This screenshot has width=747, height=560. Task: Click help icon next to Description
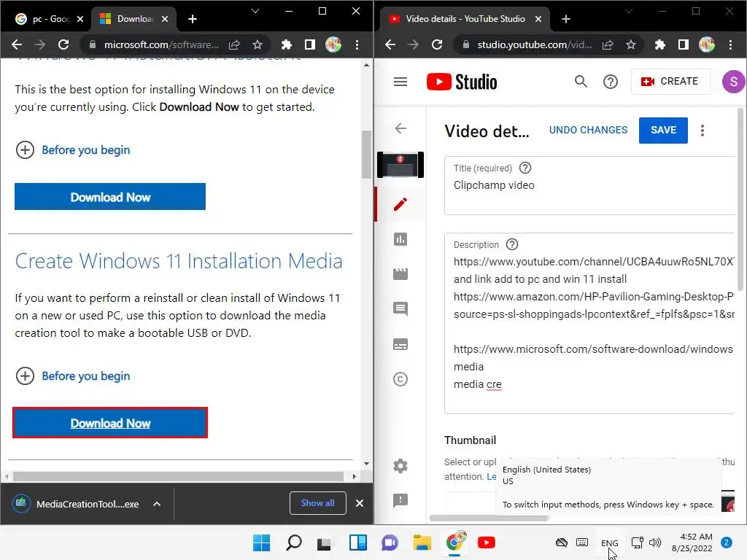click(511, 244)
